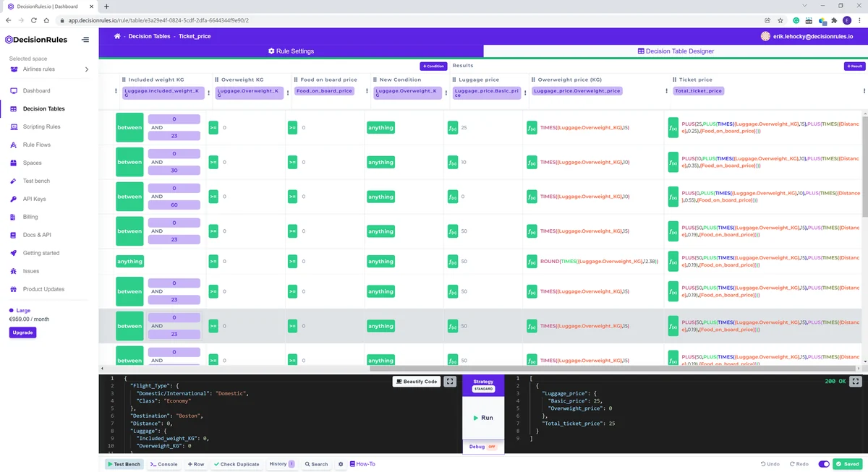Open Dashboard in the sidebar

(36, 90)
